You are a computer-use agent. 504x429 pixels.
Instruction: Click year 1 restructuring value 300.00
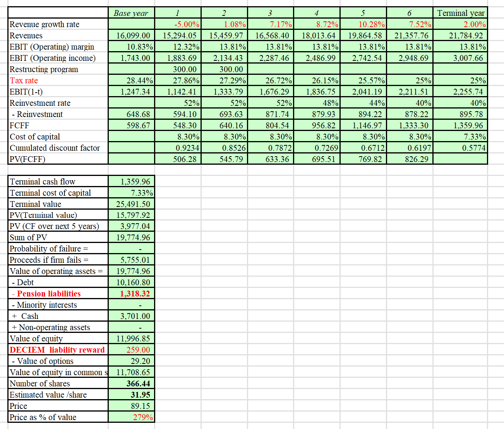click(178, 69)
